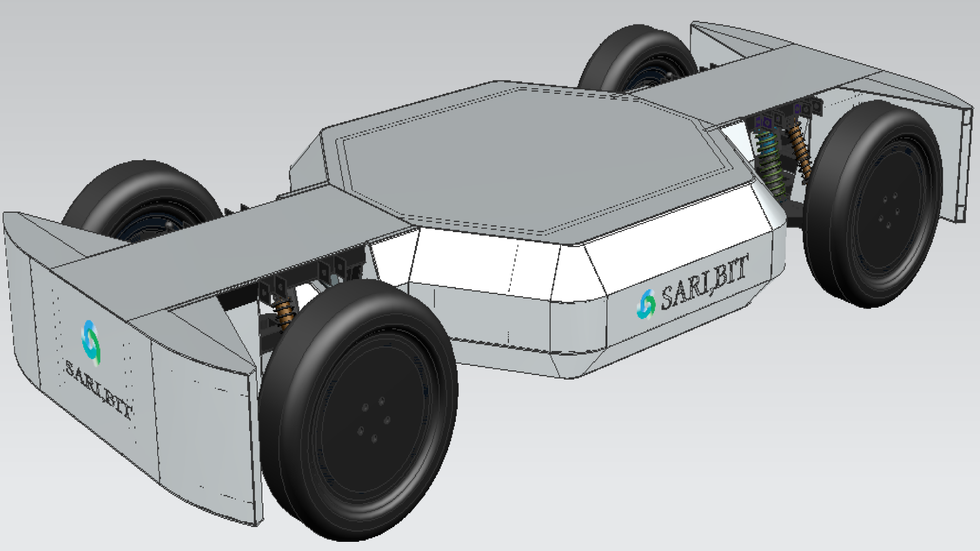Click the swirl logo on front bumper

tap(91, 342)
